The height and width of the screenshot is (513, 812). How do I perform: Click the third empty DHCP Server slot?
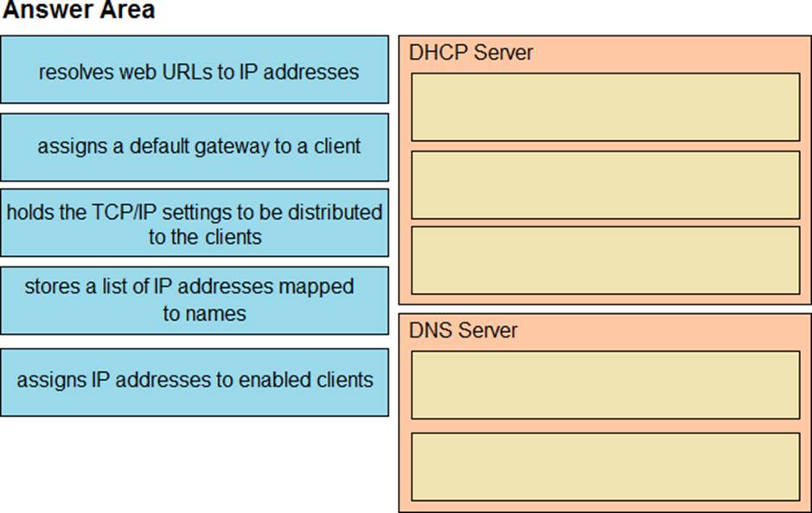click(x=604, y=260)
